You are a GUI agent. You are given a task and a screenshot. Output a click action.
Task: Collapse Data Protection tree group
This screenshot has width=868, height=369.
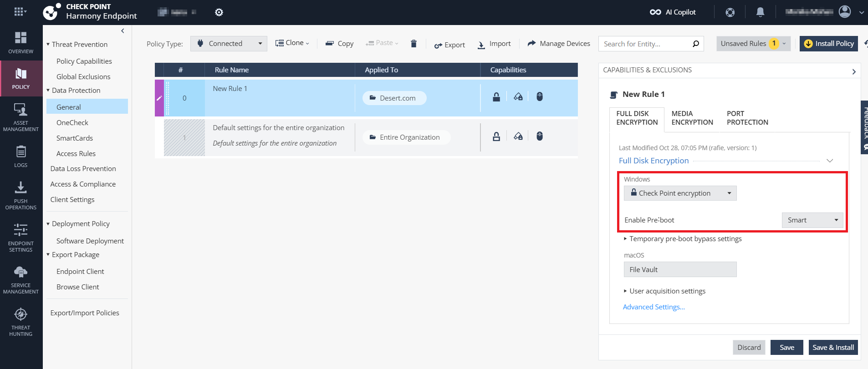click(x=48, y=90)
